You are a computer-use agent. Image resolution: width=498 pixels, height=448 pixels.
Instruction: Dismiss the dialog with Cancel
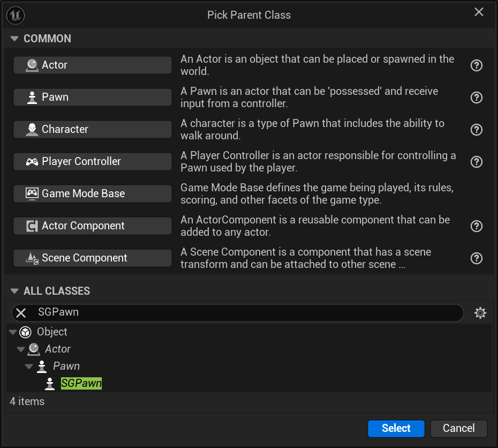coord(458,428)
